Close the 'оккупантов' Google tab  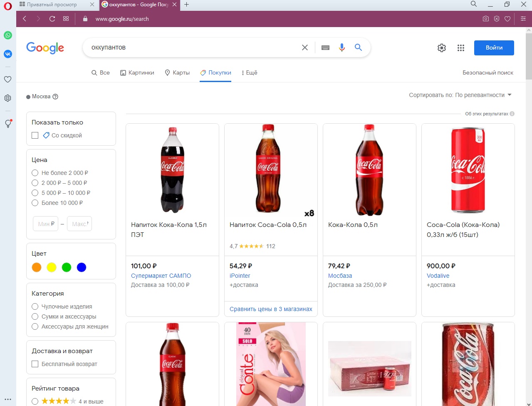click(x=174, y=5)
